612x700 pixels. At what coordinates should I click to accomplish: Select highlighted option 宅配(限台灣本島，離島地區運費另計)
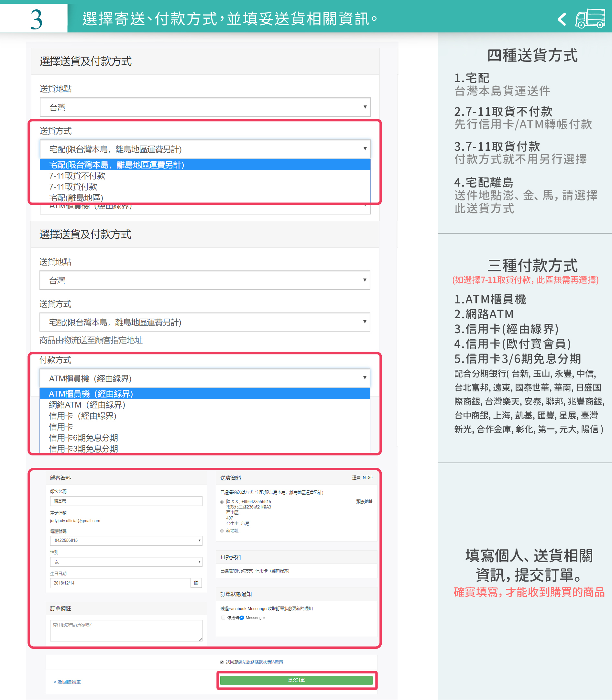tap(205, 165)
